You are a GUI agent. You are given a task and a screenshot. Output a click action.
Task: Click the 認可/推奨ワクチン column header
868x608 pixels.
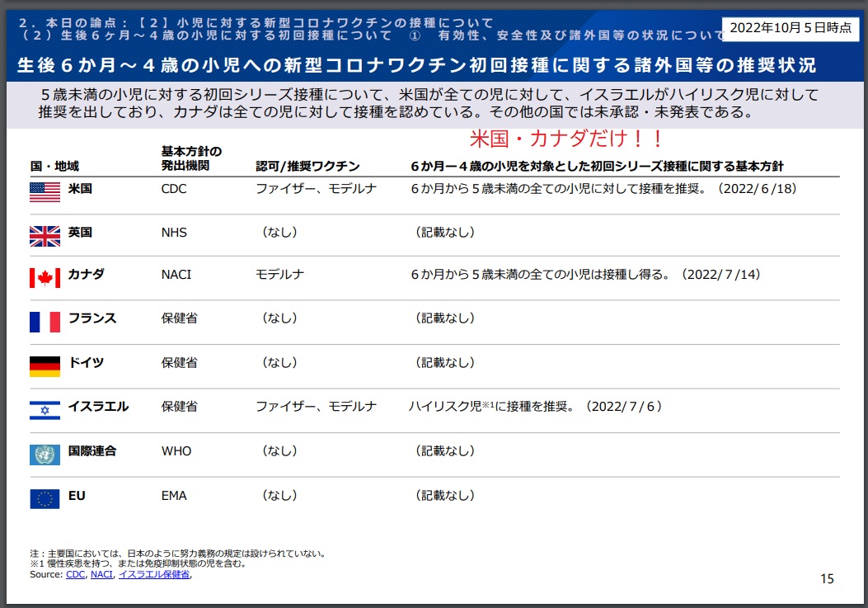307,167
